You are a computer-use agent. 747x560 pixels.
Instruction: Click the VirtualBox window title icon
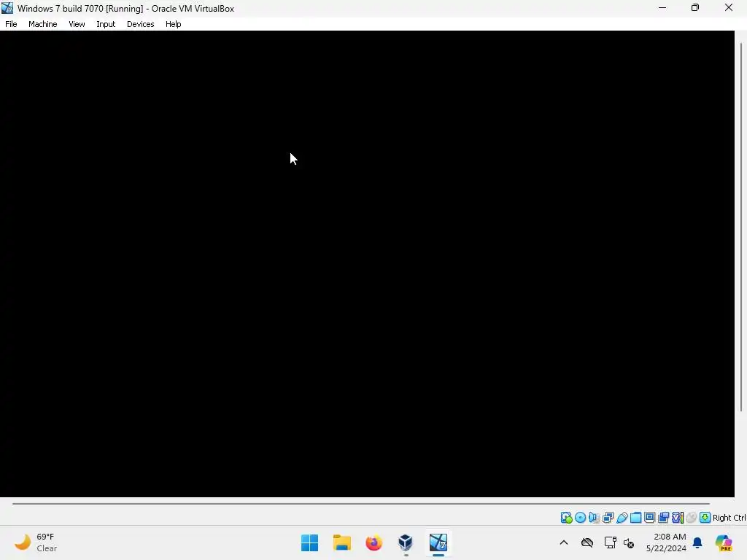click(7, 8)
